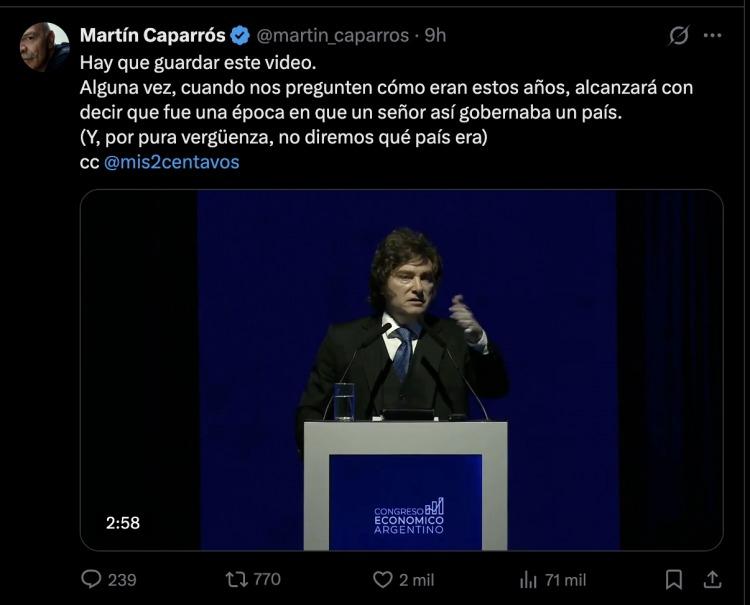Open Martín Caparrós profile picture
The image size is (750, 605).
[x=45, y=47]
